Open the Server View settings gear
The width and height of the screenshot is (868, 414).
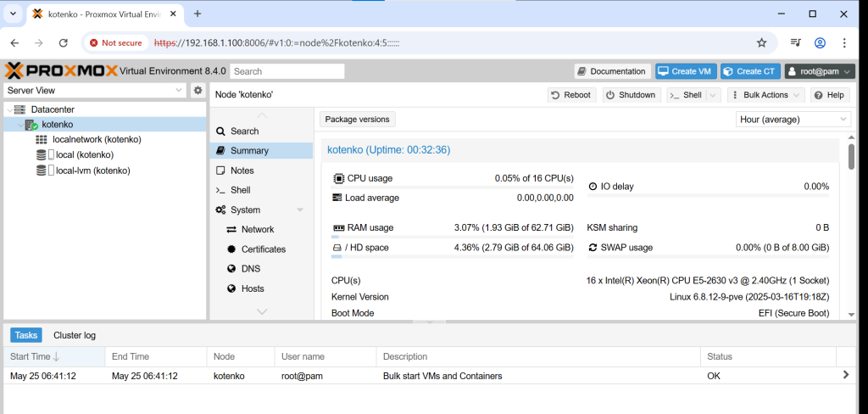pos(198,90)
